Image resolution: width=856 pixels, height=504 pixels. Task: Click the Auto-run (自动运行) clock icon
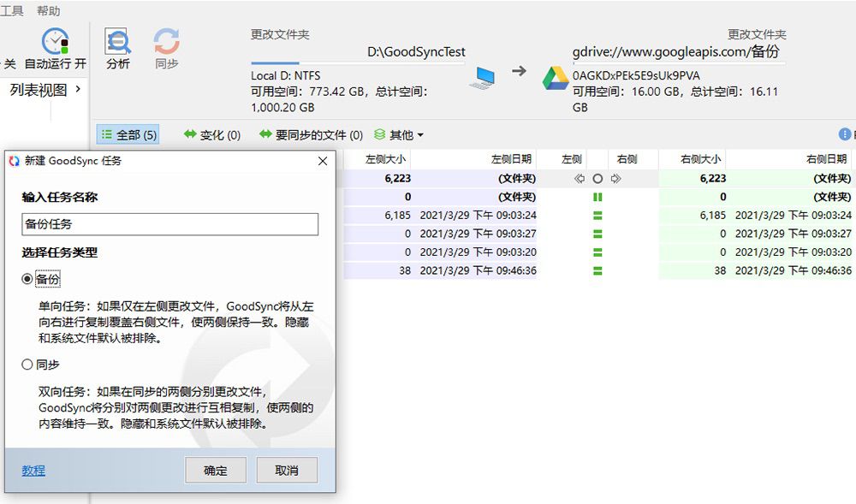click(56, 41)
